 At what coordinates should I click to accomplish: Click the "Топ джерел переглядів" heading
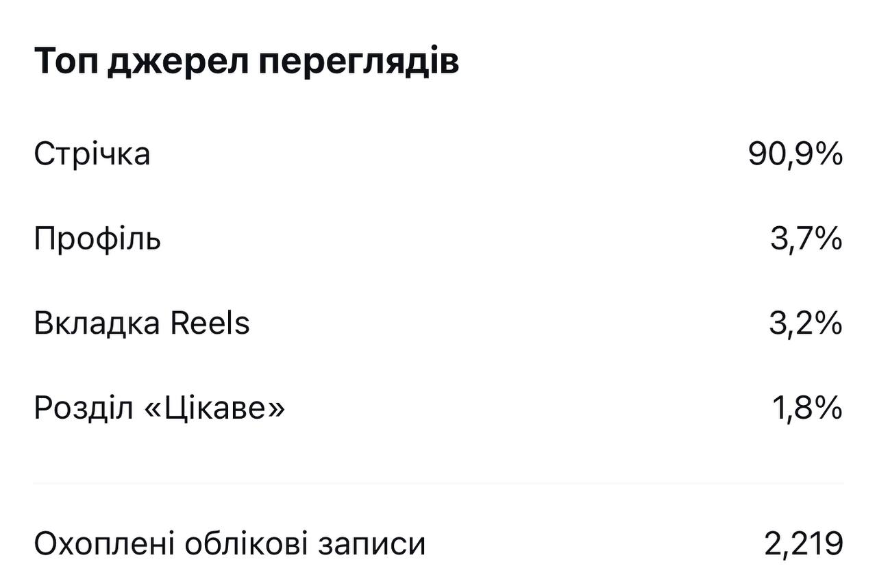pyautogui.click(x=247, y=62)
